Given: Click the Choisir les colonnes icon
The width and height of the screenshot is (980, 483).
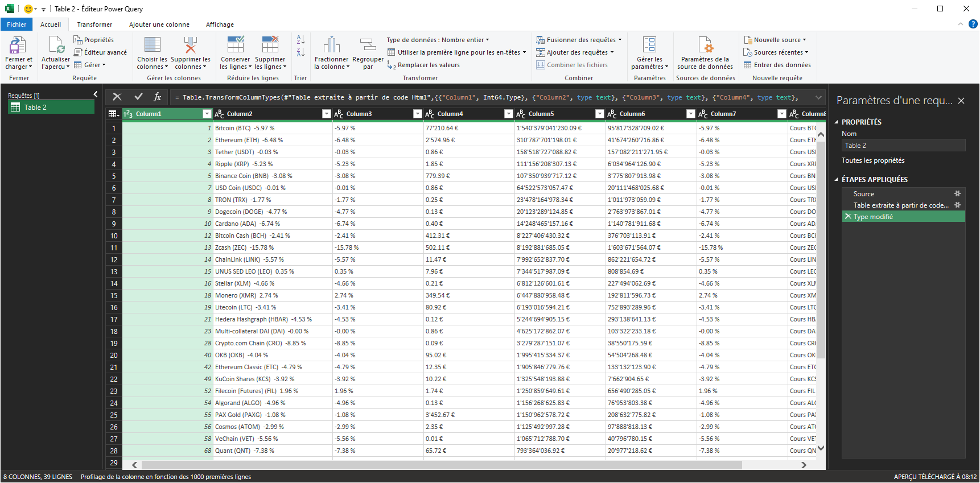Looking at the screenshot, I should pyautogui.click(x=152, y=45).
